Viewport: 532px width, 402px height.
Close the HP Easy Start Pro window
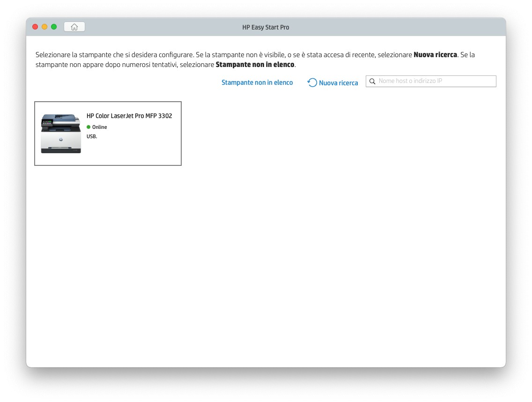tap(35, 27)
